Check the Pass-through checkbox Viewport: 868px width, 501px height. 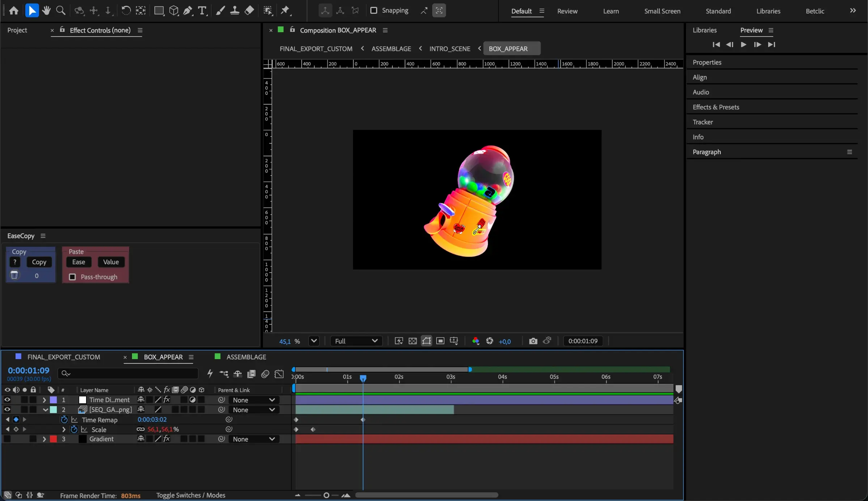[72, 277]
